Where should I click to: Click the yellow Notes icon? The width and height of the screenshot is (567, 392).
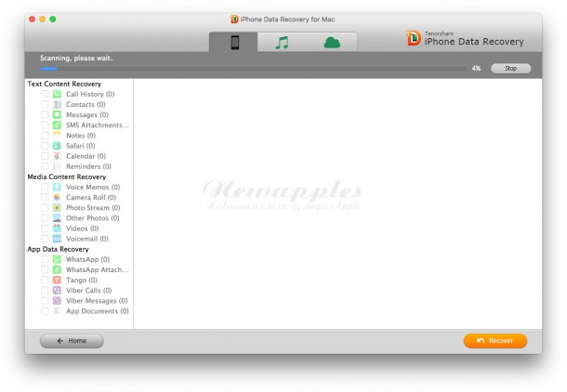(57, 136)
